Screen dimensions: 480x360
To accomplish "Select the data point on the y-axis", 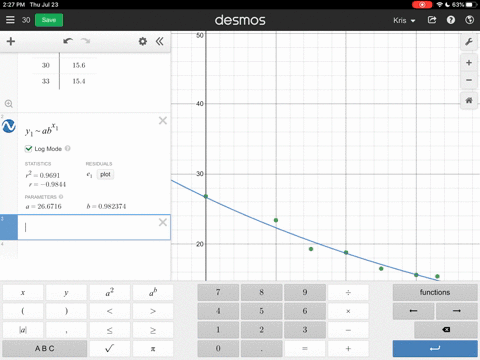I will [206, 196].
